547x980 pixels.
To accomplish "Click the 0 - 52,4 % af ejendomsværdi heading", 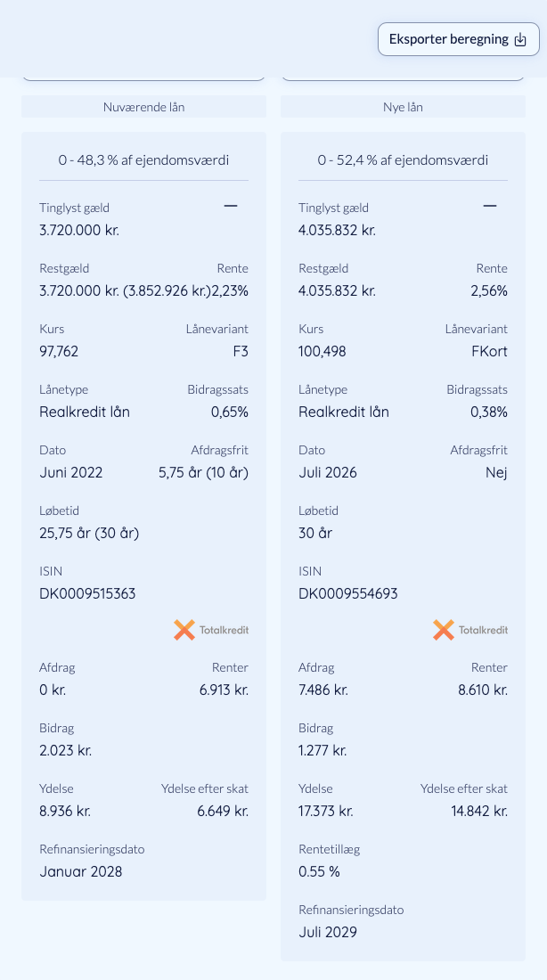I will (403, 160).
